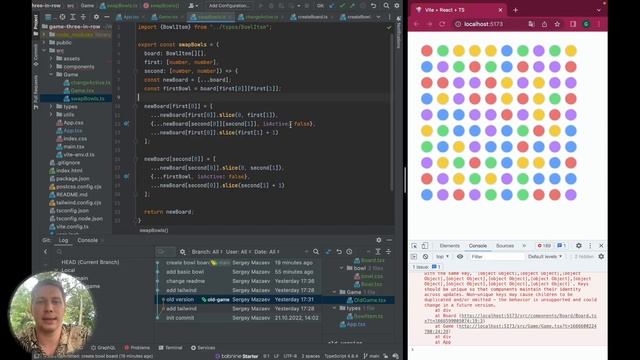The width and height of the screenshot is (640, 360).
Task: Open the Problems tool window
Action: (x=137, y=348)
